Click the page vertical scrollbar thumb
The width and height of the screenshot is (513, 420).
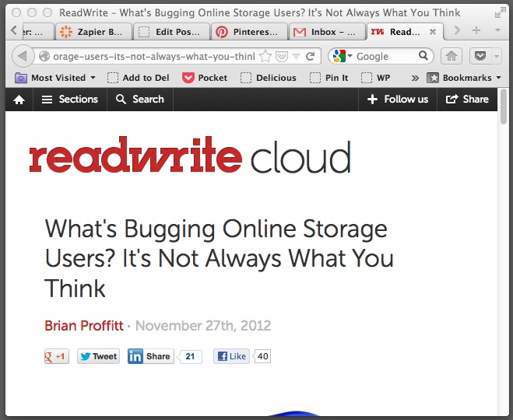(504, 107)
